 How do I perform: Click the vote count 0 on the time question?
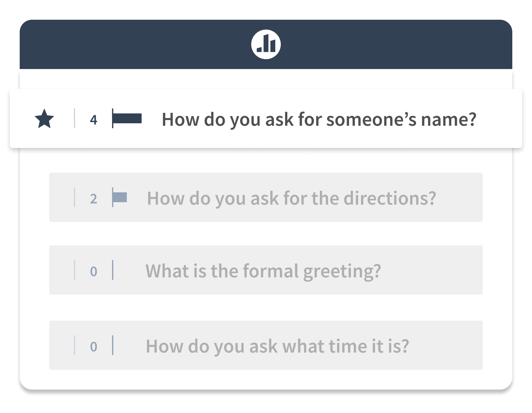(94, 347)
